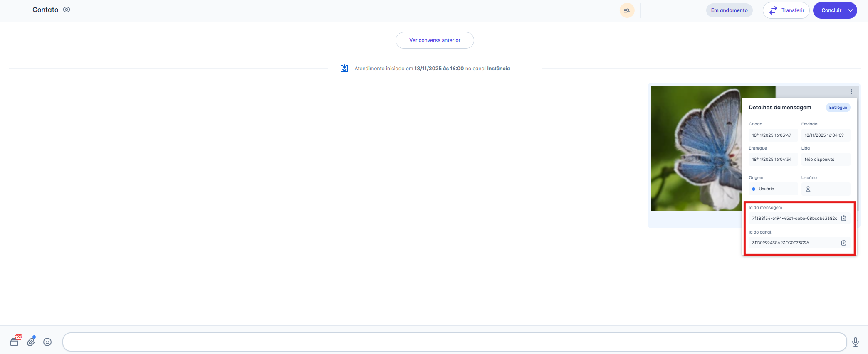Open Ver conversa anterior
The height and width of the screenshot is (354, 868).
pos(435,40)
